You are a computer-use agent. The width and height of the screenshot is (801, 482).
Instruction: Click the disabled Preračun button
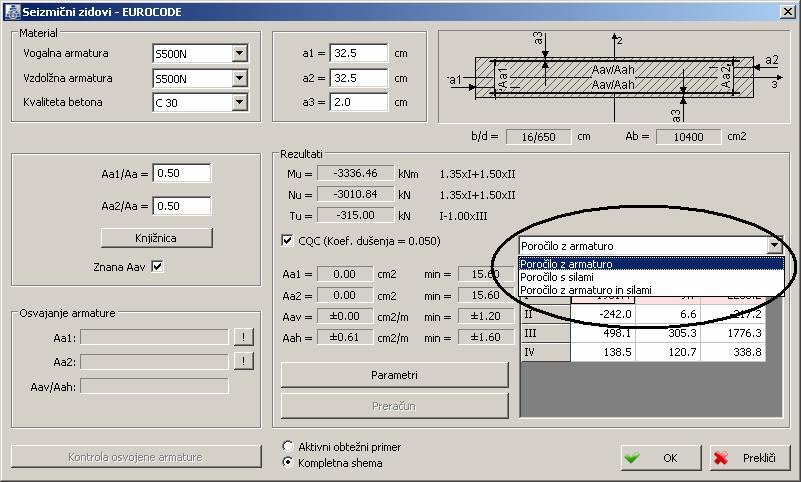pyautogui.click(x=394, y=406)
